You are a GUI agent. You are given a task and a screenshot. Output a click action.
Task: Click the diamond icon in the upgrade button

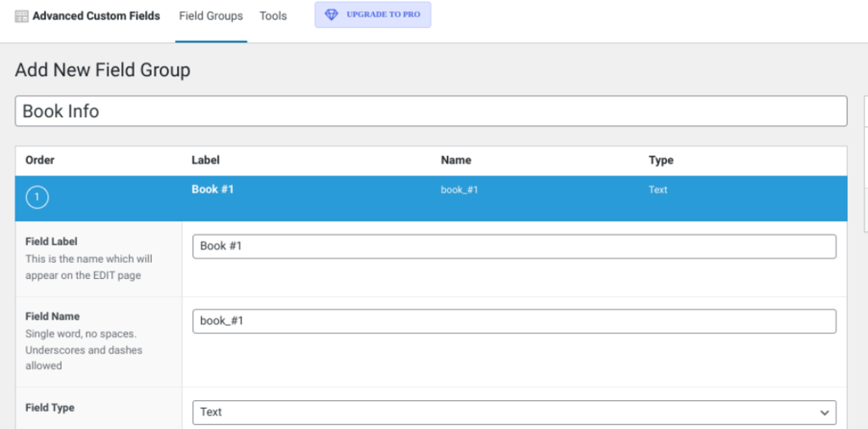click(331, 15)
